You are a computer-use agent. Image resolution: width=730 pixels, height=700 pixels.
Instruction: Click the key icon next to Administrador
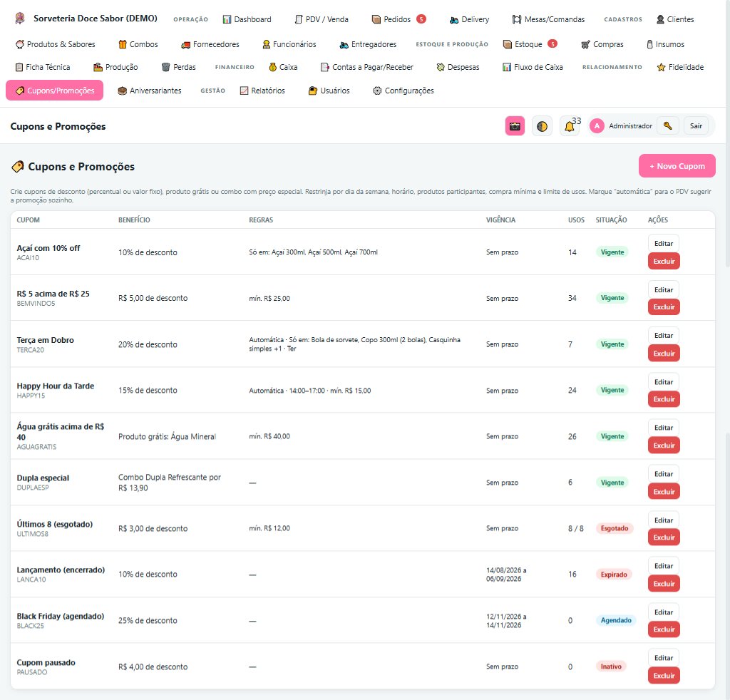point(667,125)
